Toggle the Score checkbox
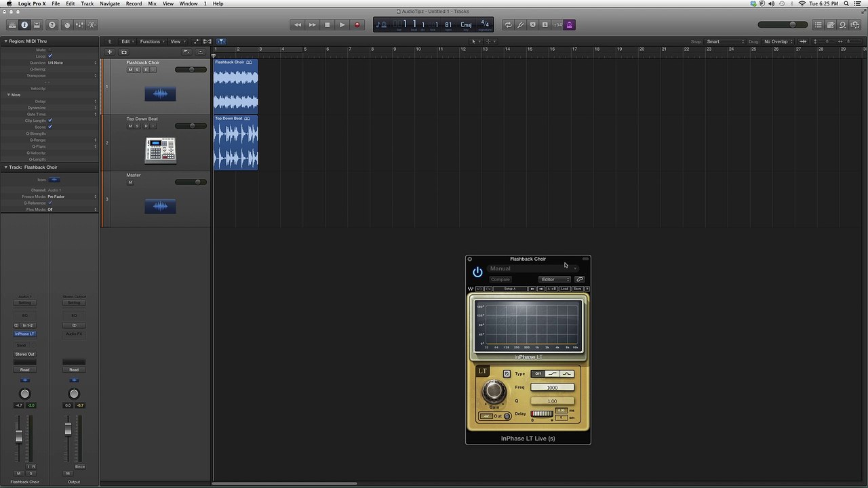 click(x=50, y=127)
